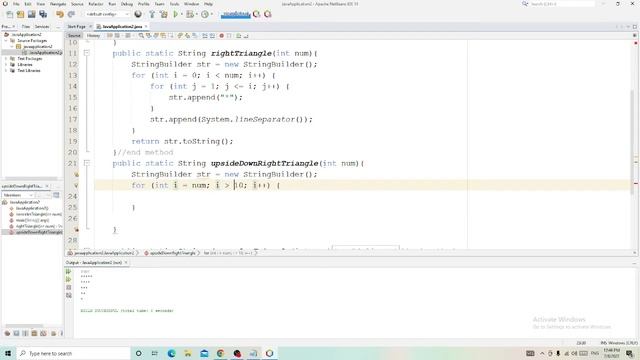Open Microsoft Edge from taskbar
Viewport: 640px width, 360px height.
click(171, 353)
